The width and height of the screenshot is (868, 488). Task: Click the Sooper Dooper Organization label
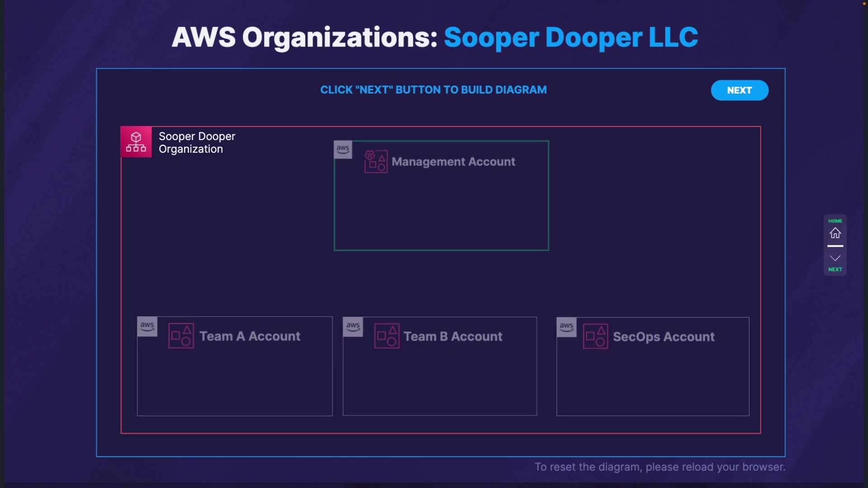(x=197, y=143)
